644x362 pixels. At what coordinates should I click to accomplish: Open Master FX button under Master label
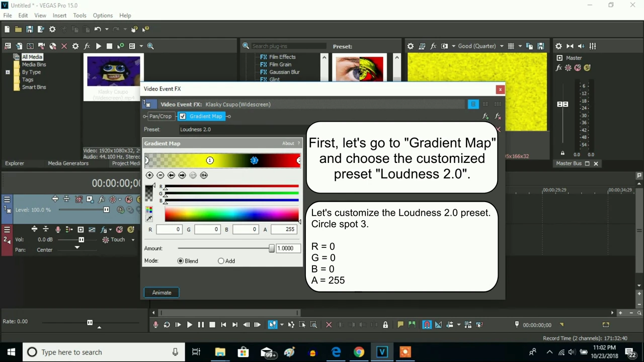pos(558,68)
